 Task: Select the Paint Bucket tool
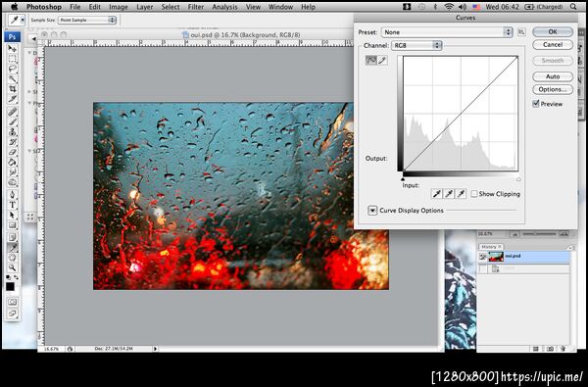(12, 162)
